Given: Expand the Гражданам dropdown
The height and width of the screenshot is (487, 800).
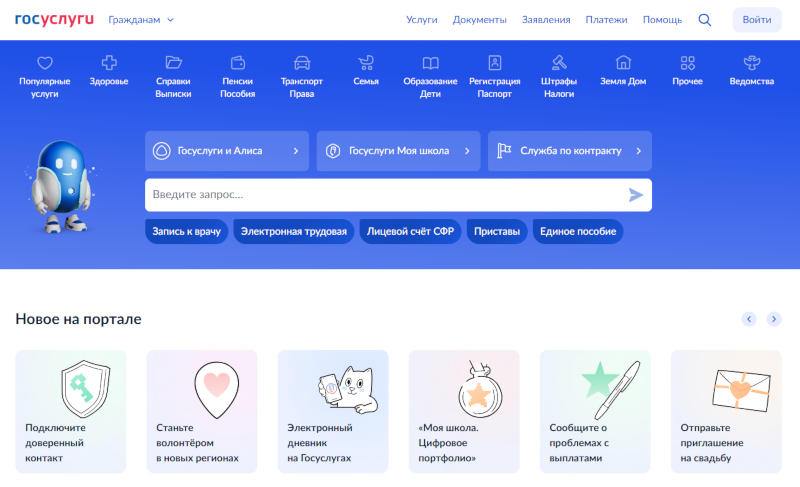Looking at the screenshot, I should point(141,20).
